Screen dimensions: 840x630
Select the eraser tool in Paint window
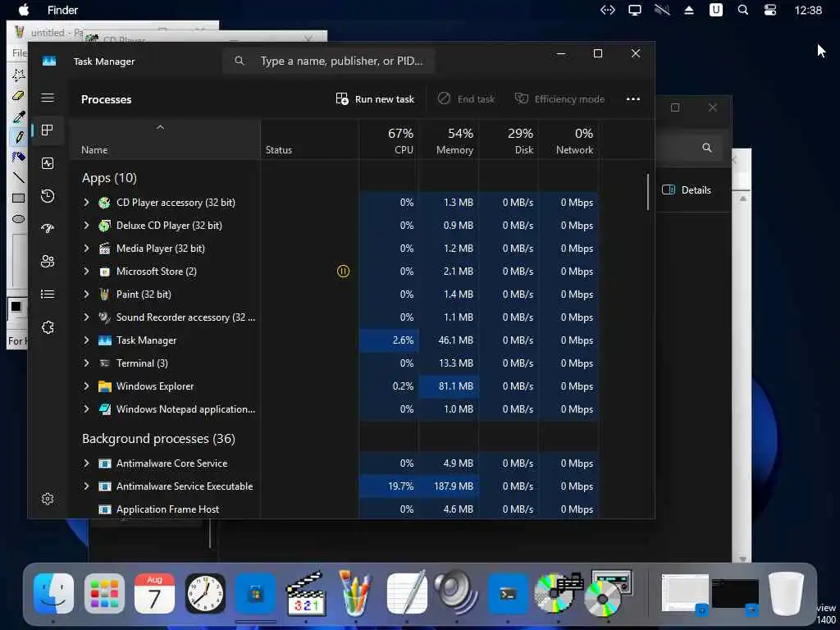(18, 96)
